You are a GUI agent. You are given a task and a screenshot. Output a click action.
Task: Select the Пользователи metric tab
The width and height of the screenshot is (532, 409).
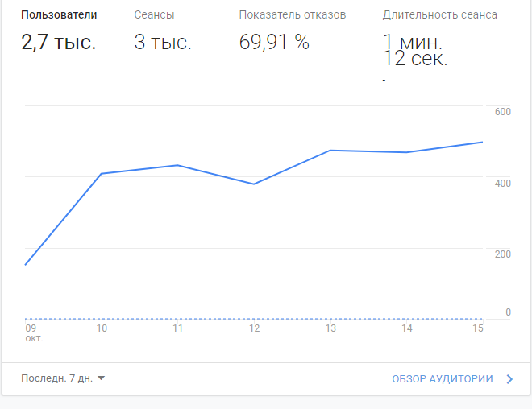point(59,15)
